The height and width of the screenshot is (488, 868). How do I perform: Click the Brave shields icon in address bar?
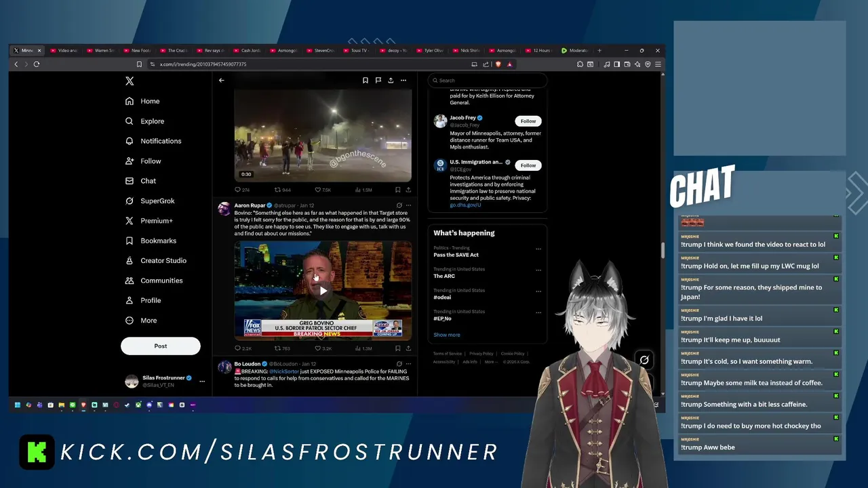click(497, 64)
